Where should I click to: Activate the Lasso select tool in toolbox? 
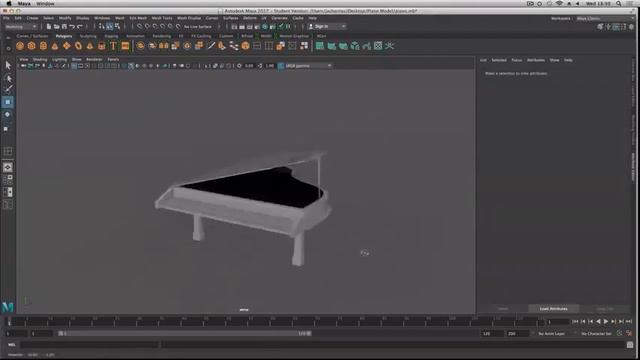click(x=8, y=78)
